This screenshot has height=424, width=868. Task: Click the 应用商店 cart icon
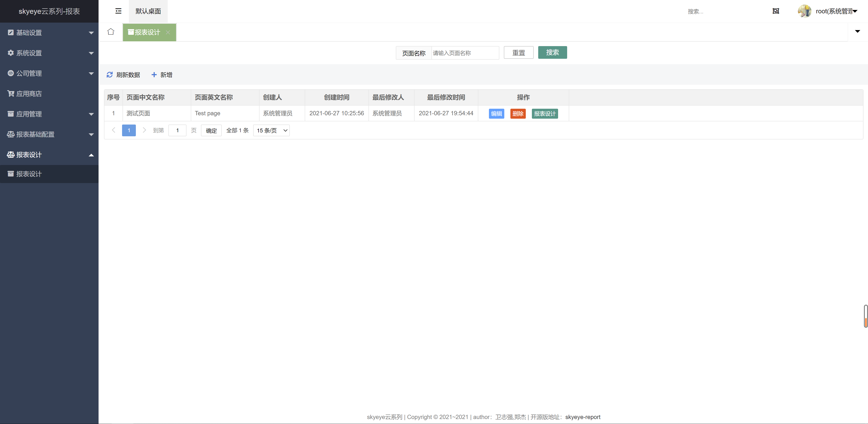(11, 94)
